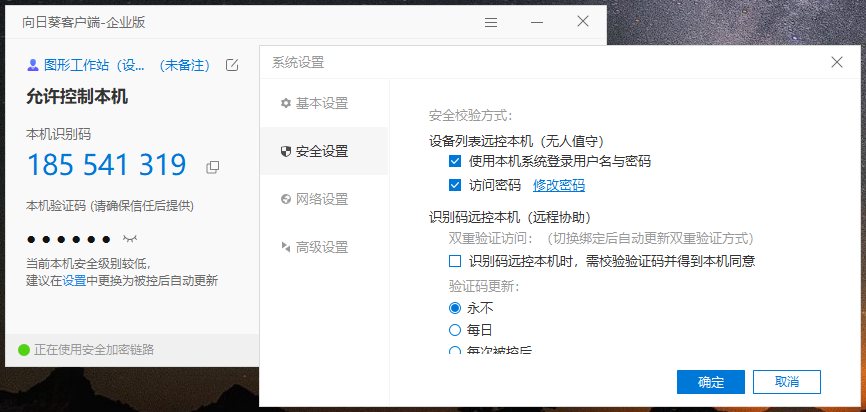Enable 识别码远控本机时需校验验证码 checkbox
Image resolution: width=866 pixels, height=412 pixels.
455,261
